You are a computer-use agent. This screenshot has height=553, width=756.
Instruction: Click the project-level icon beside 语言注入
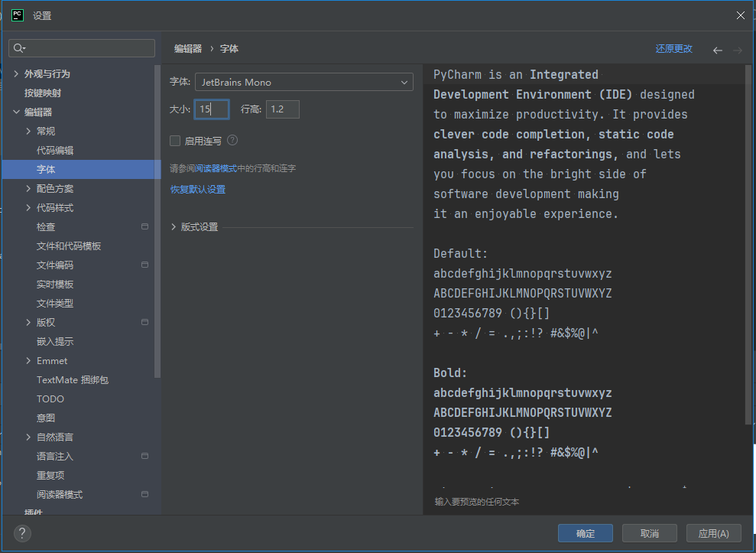coord(144,456)
